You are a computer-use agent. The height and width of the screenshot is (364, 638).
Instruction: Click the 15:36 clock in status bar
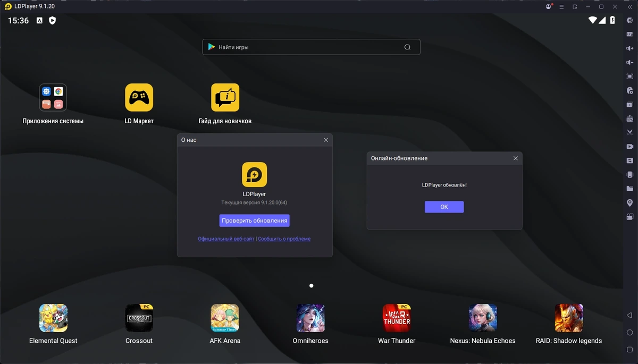pos(18,21)
